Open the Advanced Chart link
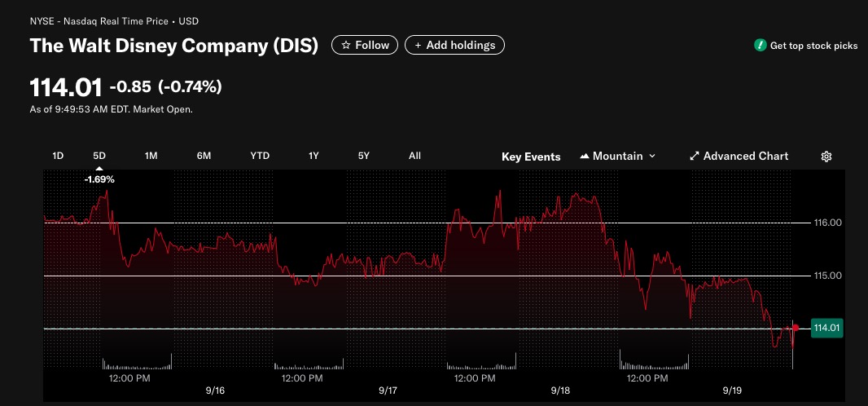The height and width of the screenshot is (406, 868). point(739,157)
